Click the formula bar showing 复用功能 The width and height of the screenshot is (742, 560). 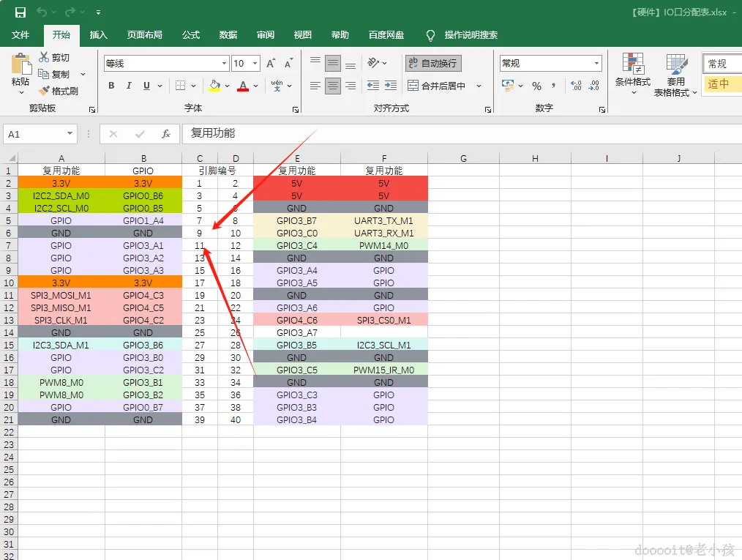pos(462,133)
